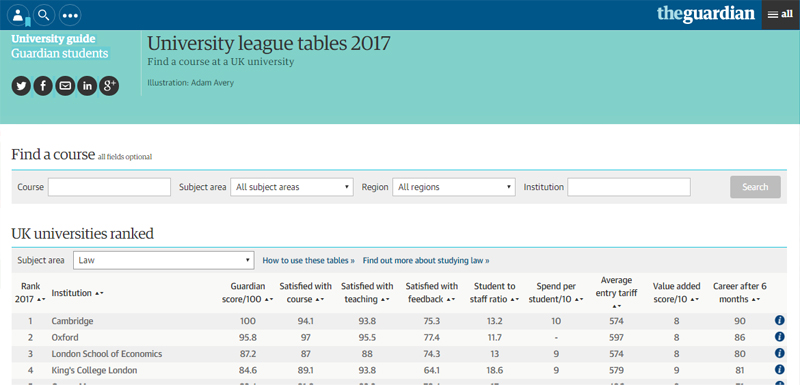800x385 pixels.
Task: Sort table by Rank 2017 column
Action: coord(30,293)
